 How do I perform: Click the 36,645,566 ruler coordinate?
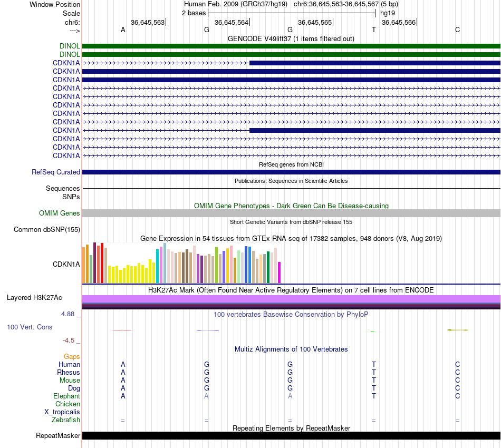tap(399, 22)
